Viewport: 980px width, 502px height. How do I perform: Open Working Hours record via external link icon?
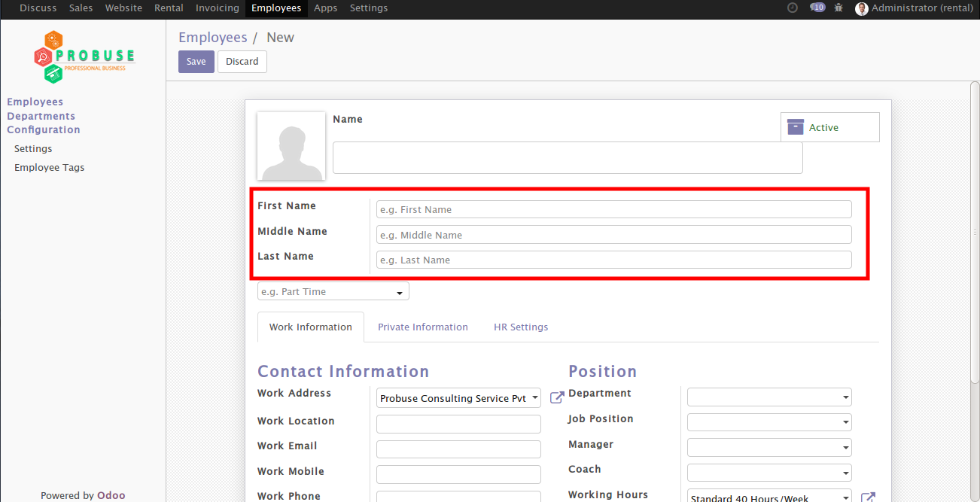(x=869, y=497)
